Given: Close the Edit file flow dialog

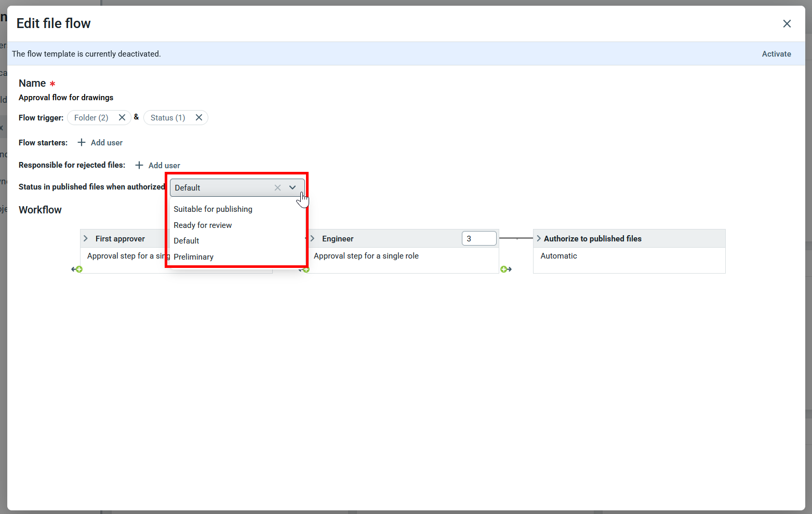Looking at the screenshot, I should [x=787, y=23].
